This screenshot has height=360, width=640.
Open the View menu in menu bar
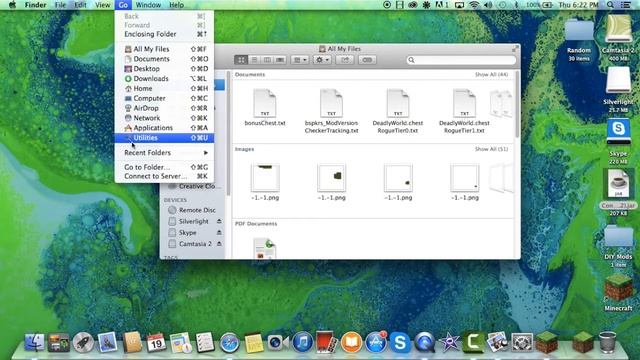point(102,5)
